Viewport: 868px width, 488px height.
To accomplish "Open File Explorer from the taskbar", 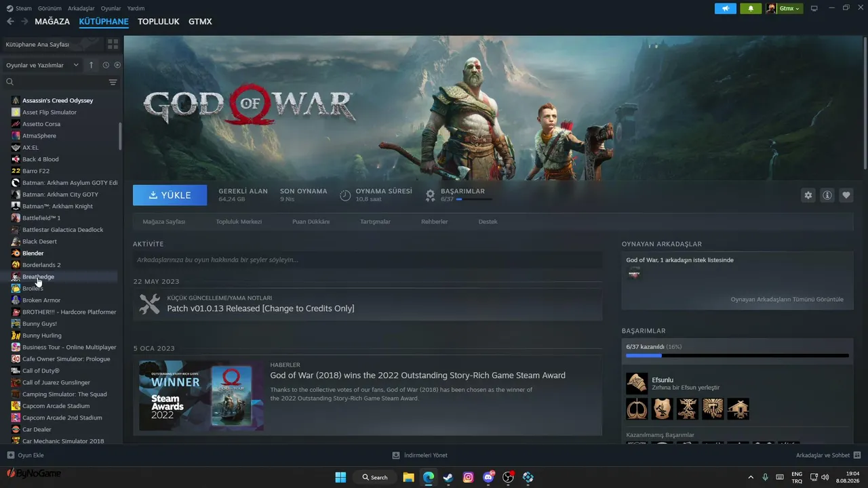I will click(x=408, y=477).
